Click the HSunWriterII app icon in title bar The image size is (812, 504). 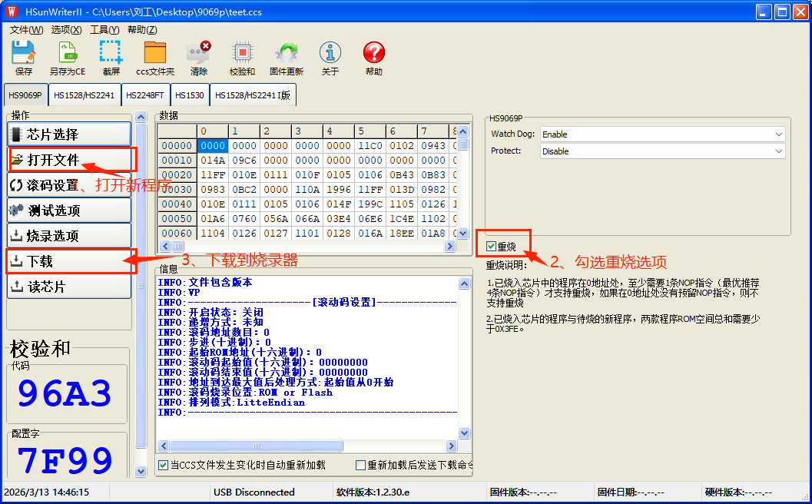(12, 12)
